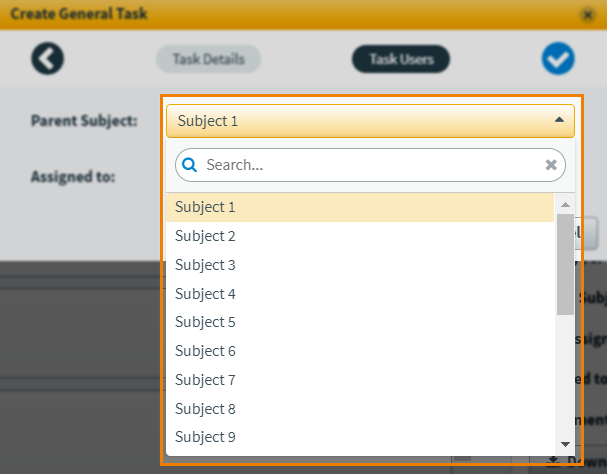Click the list scrollbar down arrow

[565, 444]
